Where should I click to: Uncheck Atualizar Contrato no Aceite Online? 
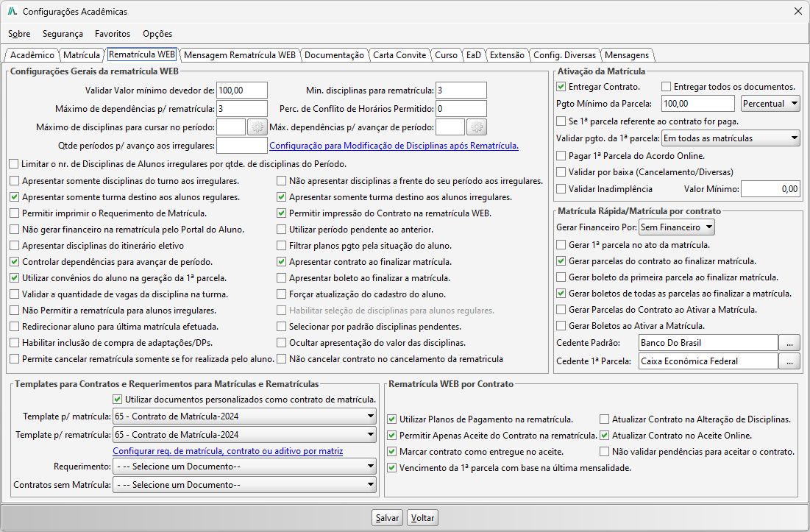click(x=605, y=436)
